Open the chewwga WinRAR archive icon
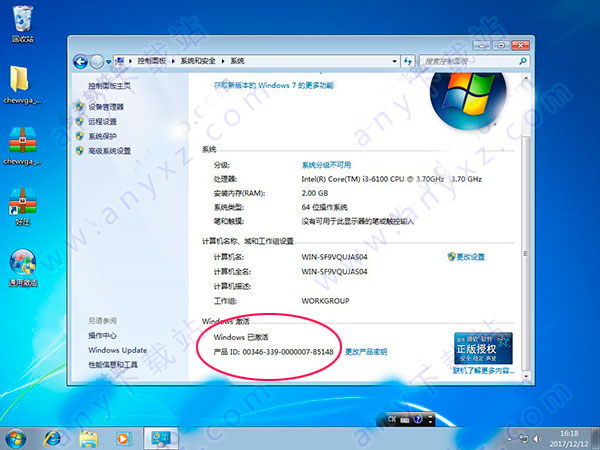Viewport: 600px width, 450px height. (23, 145)
